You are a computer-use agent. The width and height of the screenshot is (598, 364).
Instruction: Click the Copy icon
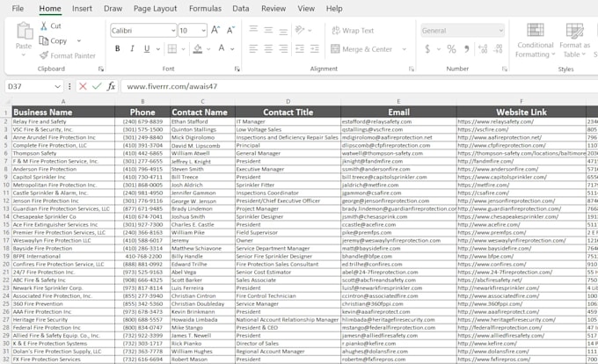tap(44, 40)
